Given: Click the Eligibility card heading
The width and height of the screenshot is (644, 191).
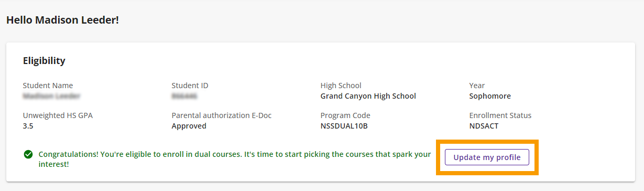Looking at the screenshot, I should (44, 61).
